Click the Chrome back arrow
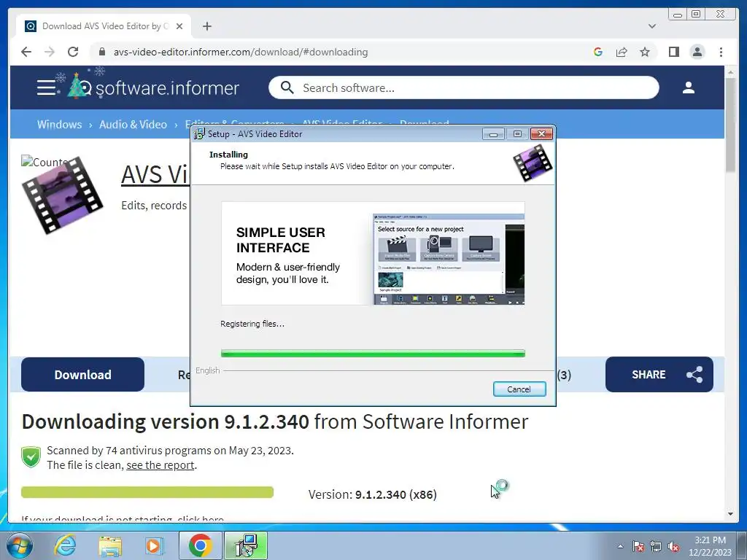Viewport: 747px width, 560px height. coord(26,52)
